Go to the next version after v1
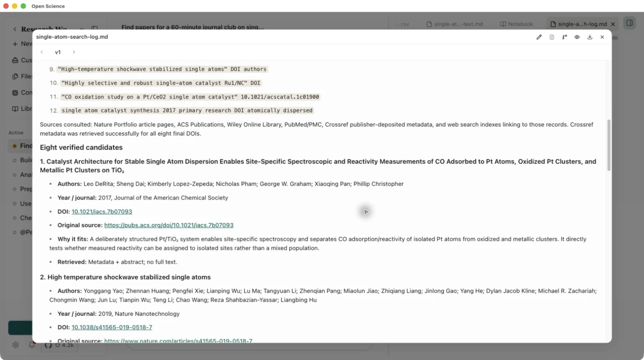 [x=74, y=52]
